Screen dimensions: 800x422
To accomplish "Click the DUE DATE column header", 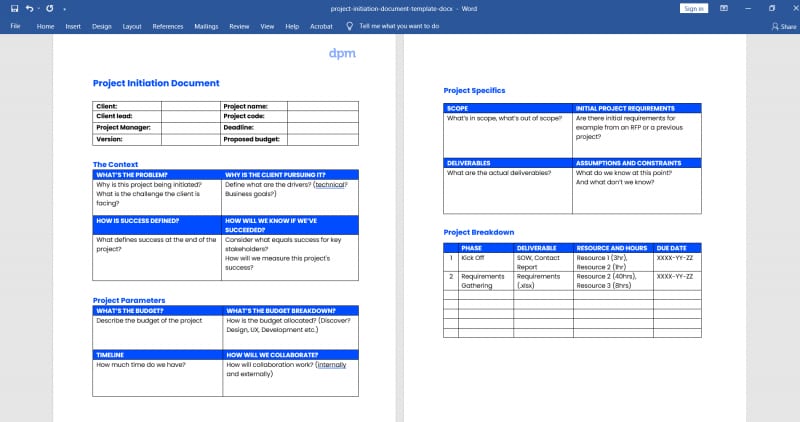I will click(677, 248).
